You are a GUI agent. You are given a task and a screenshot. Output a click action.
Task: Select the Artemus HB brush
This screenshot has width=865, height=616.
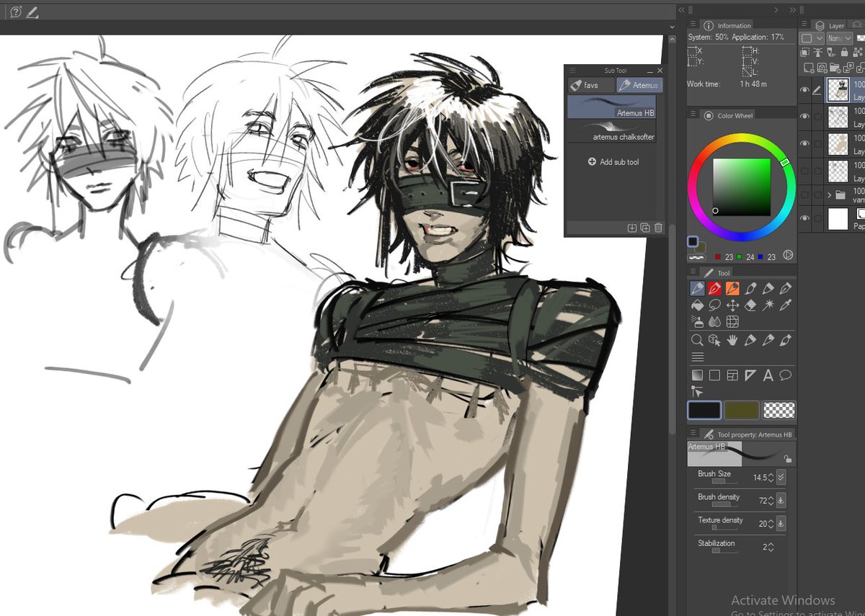[x=611, y=107]
